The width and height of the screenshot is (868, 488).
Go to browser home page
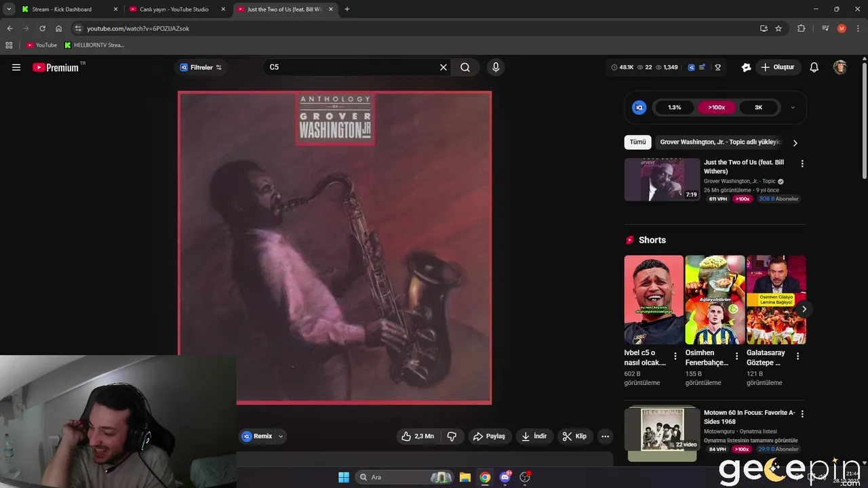pos(59,28)
